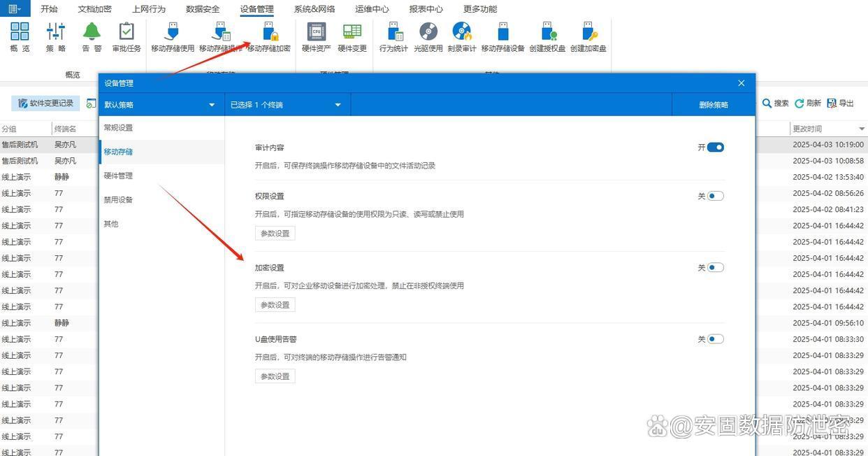Screen dimensions: 868x456
Task: Click the 告警 bell icon
Action: click(92, 32)
